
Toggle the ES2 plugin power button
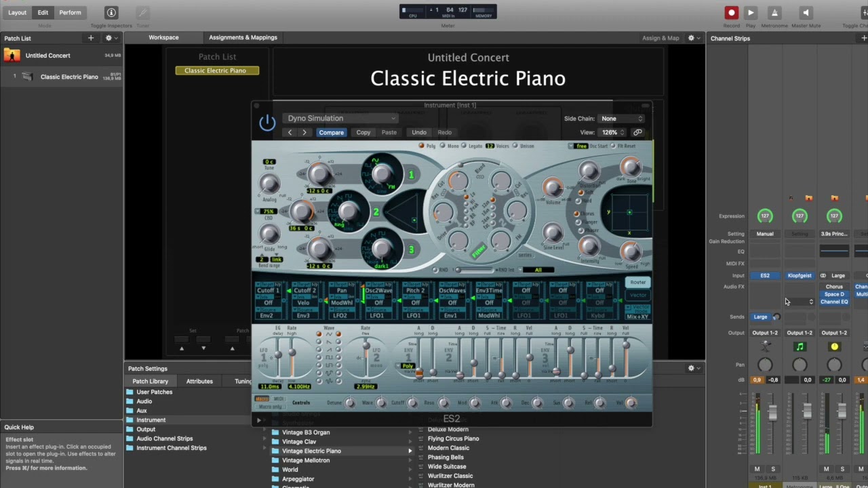(267, 123)
